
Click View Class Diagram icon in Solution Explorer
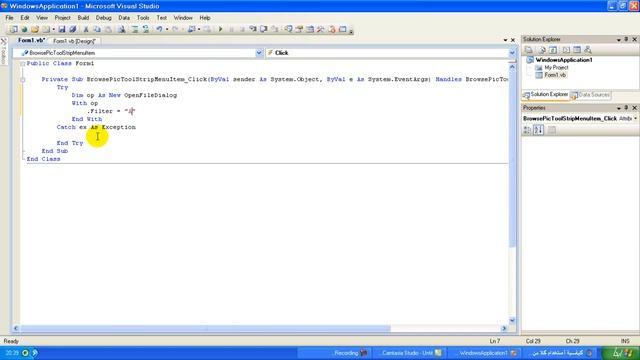(x=588, y=50)
